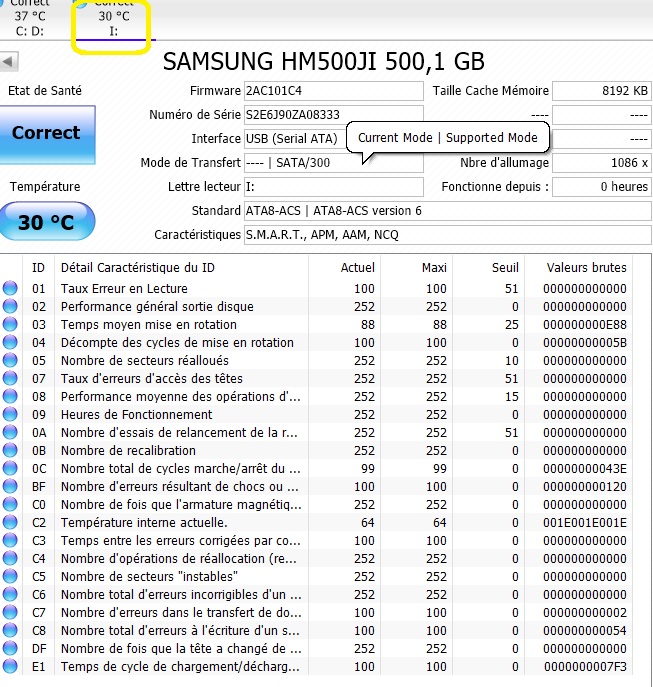Click the status orb for row ID 08
The height and width of the screenshot is (687, 653).
click(10, 396)
